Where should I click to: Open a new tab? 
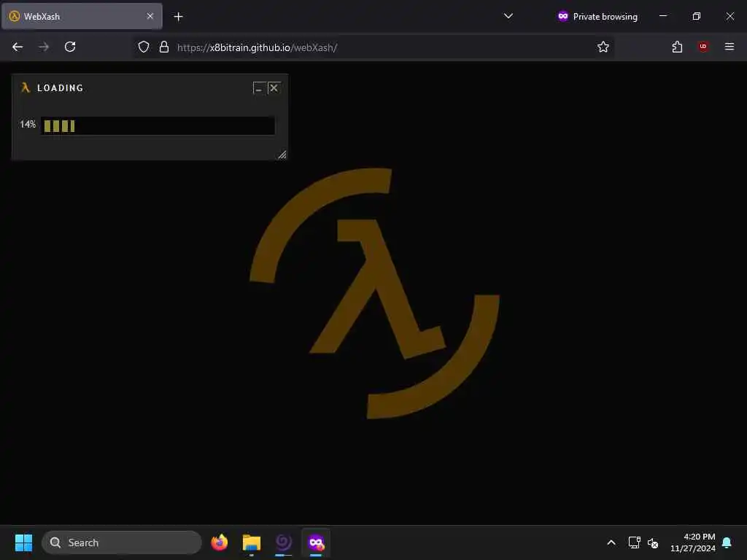point(178,17)
